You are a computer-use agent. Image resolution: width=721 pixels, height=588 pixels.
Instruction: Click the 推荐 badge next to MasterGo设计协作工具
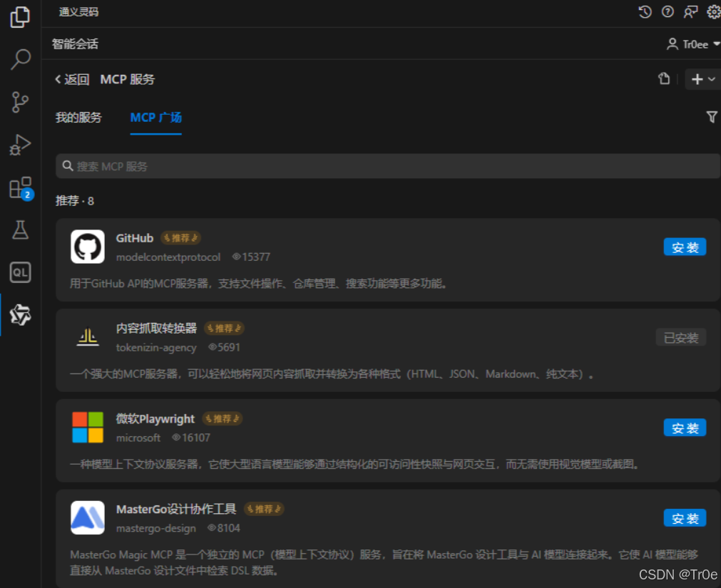(x=264, y=509)
